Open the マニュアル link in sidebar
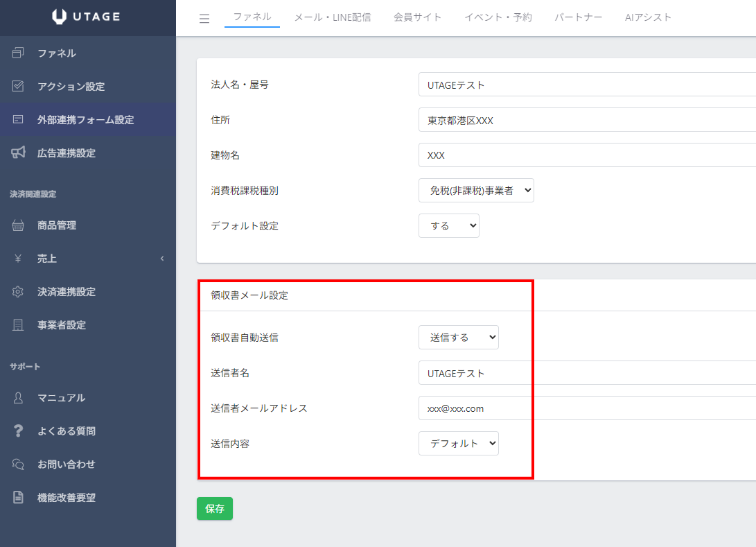 point(61,398)
